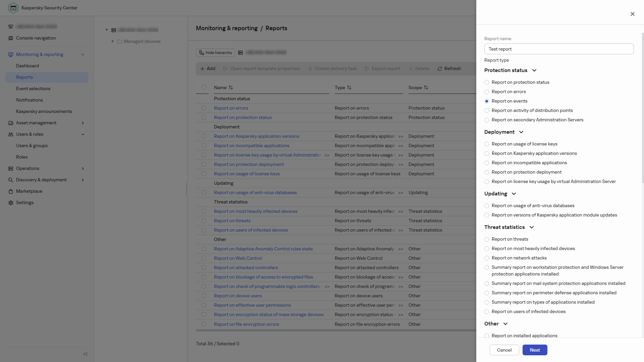The height and width of the screenshot is (362, 644).
Task: Open Notifications in sidebar
Action: pyautogui.click(x=30, y=100)
